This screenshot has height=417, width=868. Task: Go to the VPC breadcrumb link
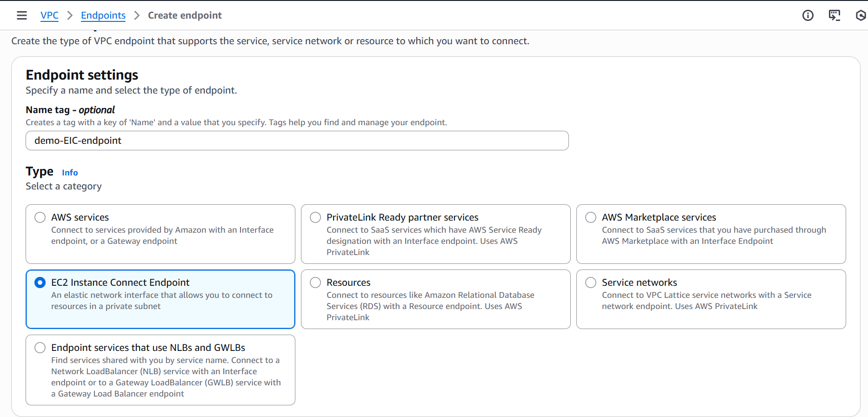click(49, 15)
